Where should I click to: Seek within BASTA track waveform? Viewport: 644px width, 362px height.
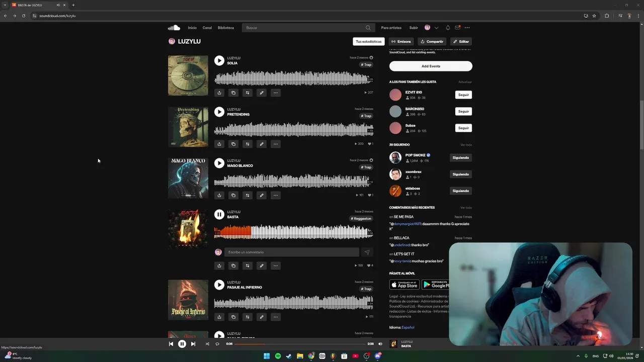[x=293, y=232]
